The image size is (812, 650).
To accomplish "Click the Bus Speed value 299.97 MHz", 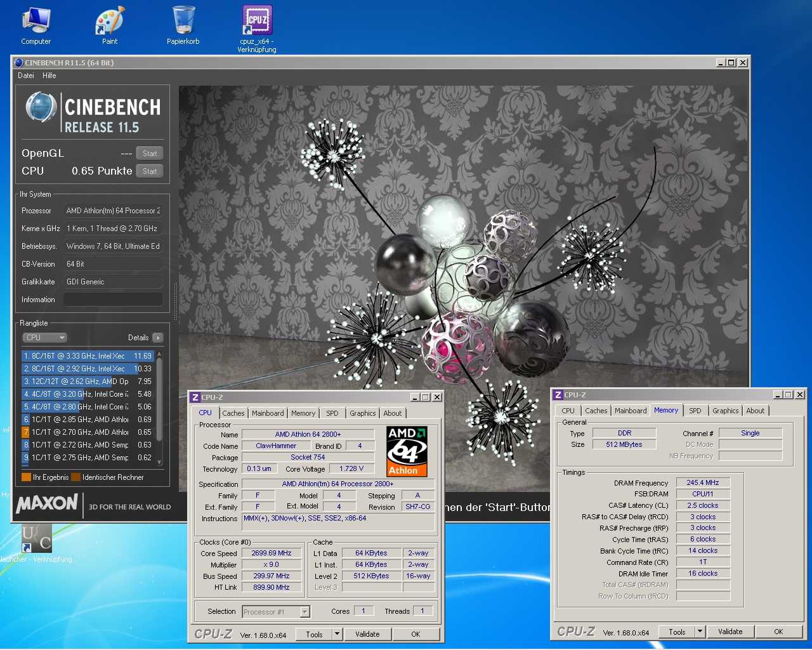I will coord(272,576).
